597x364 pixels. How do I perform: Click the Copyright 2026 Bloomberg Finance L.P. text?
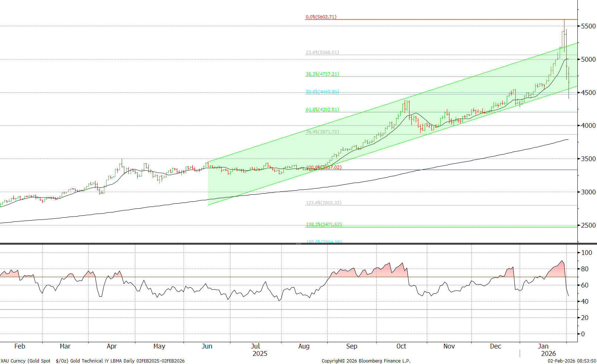tap(365, 361)
